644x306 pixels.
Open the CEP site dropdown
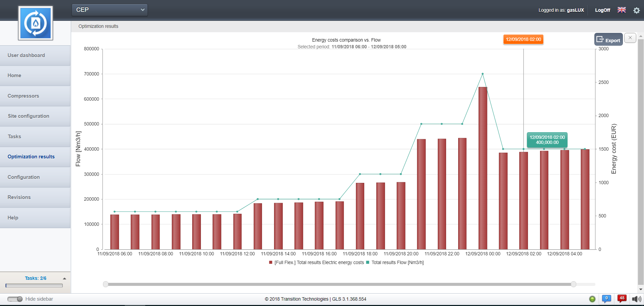pyautogui.click(x=110, y=10)
